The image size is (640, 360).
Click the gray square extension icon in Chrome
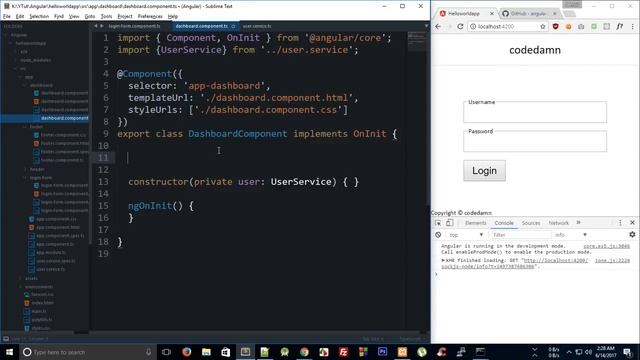[607, 27]
